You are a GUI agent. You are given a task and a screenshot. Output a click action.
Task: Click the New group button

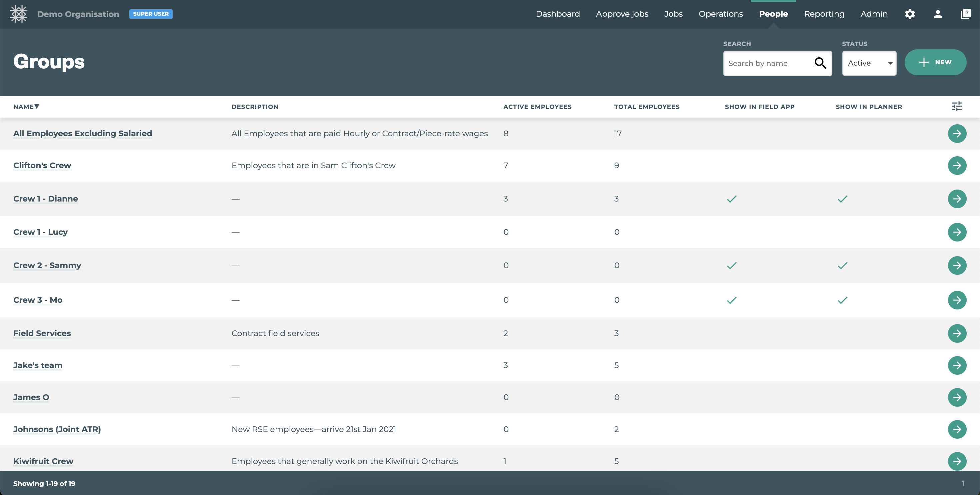pos(935,62)
